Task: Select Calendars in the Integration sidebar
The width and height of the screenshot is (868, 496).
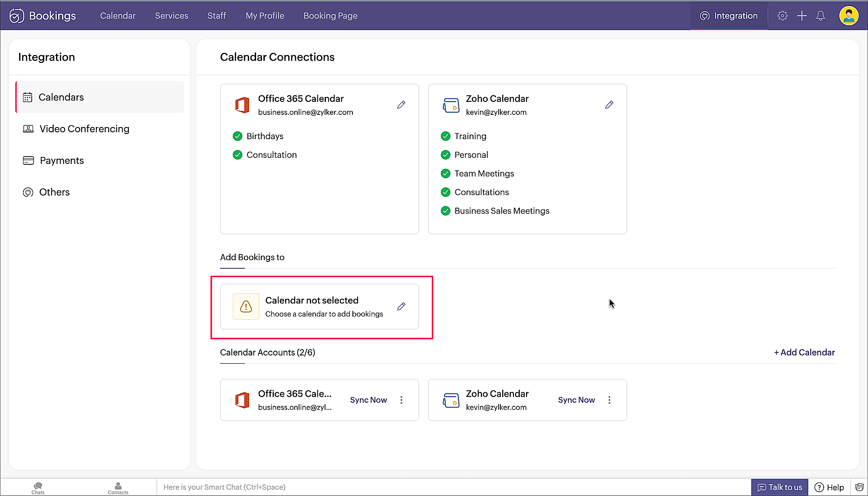Action: pos(100,97)
